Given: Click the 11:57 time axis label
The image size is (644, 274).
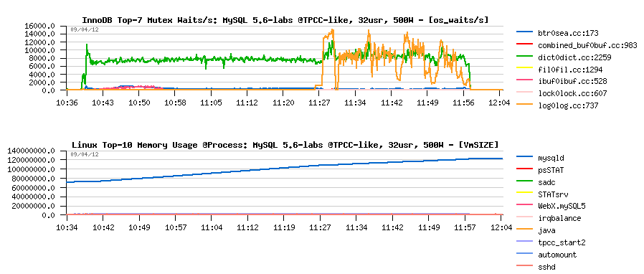Looking at the screenshot, I should pyautogui.click(x=464, y=227).
